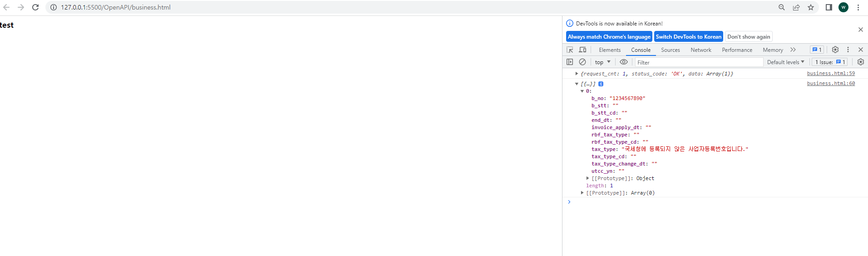This screenshot has height=256, width=868.
Task: Open the DevTools three-dot customize menu
Action: 848,50
